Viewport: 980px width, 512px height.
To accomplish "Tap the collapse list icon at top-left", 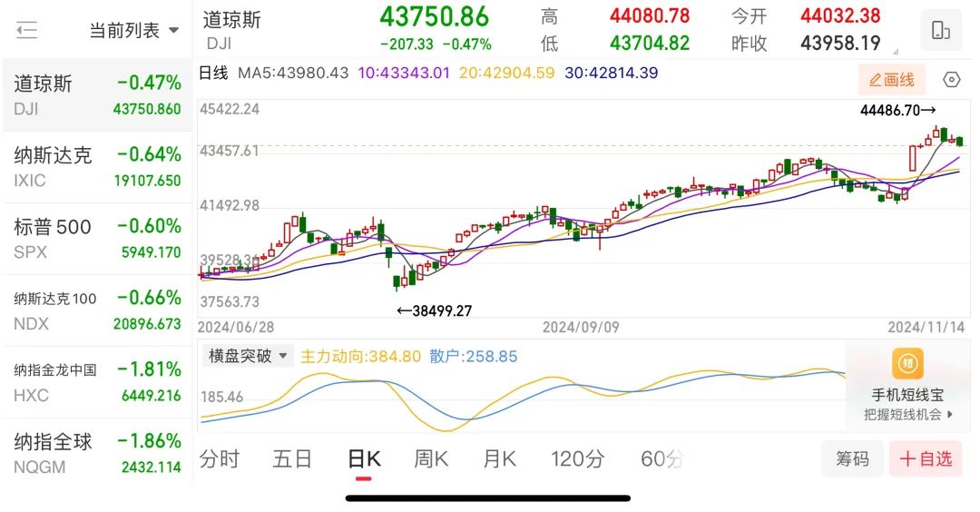I will [x=27, y=30].
